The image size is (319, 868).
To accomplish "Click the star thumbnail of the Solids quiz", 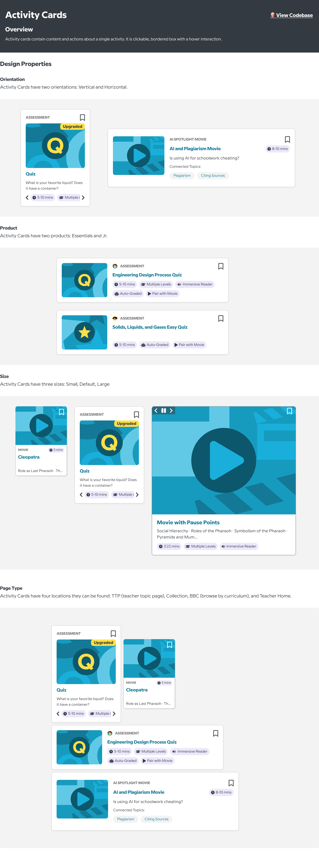I will [x=85, y=333].
